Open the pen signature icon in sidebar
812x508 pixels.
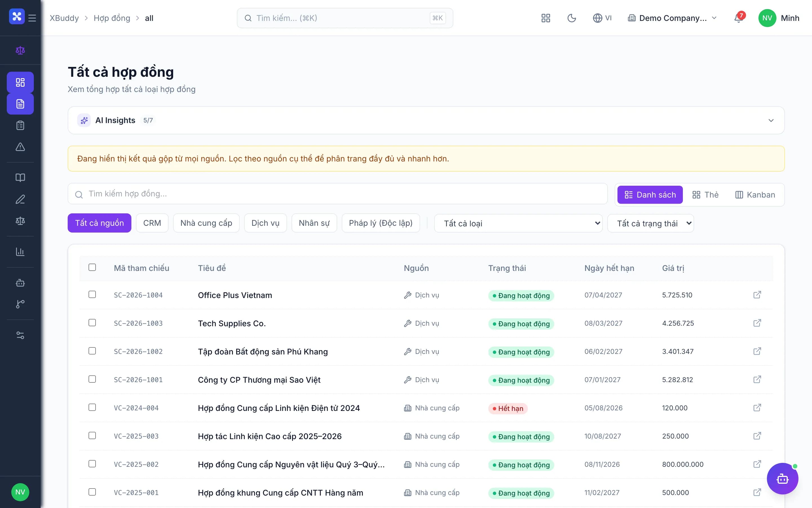tap(20, 199)
